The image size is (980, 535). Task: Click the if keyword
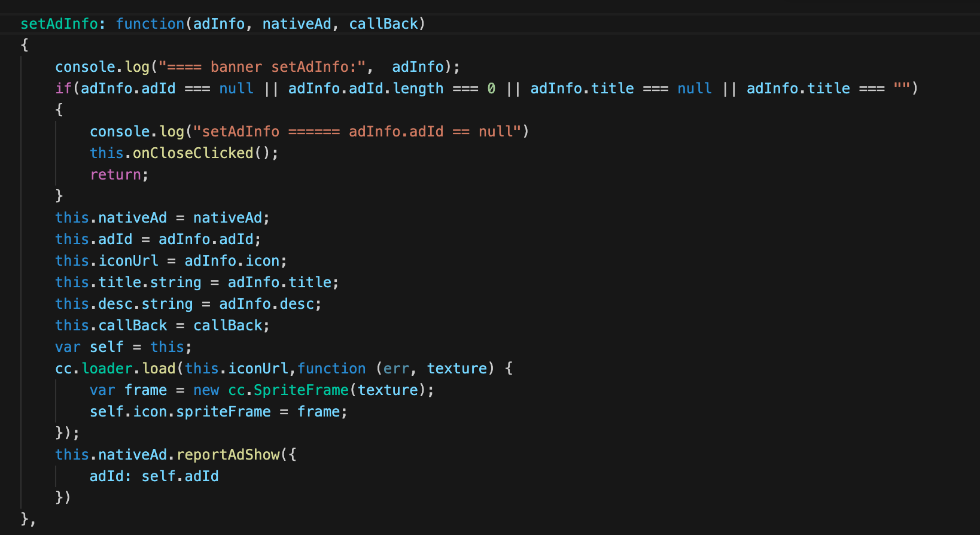click(63, 89)
